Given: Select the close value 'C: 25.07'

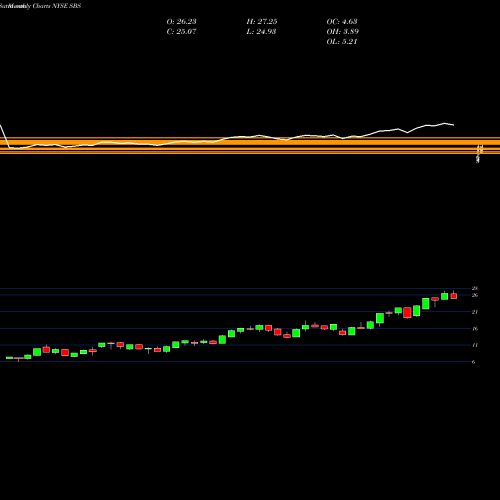Looking at the screenshot, I should click(181, 31).
